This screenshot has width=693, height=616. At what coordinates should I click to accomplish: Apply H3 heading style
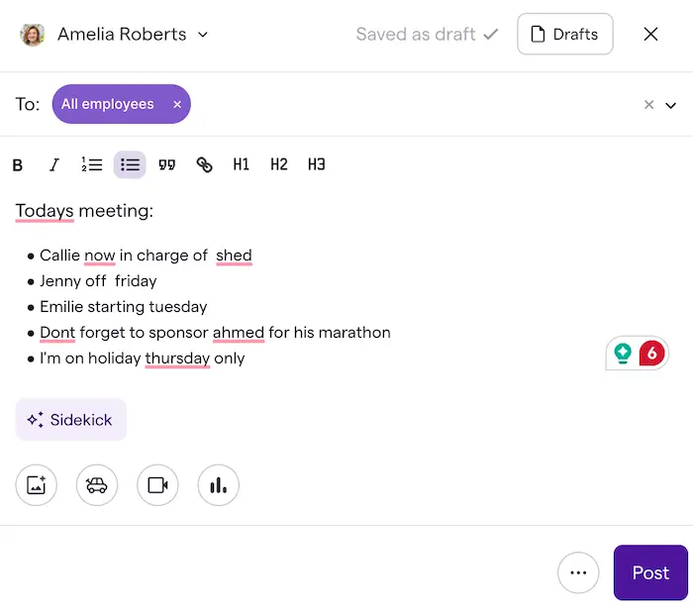[x=317, y=164]
